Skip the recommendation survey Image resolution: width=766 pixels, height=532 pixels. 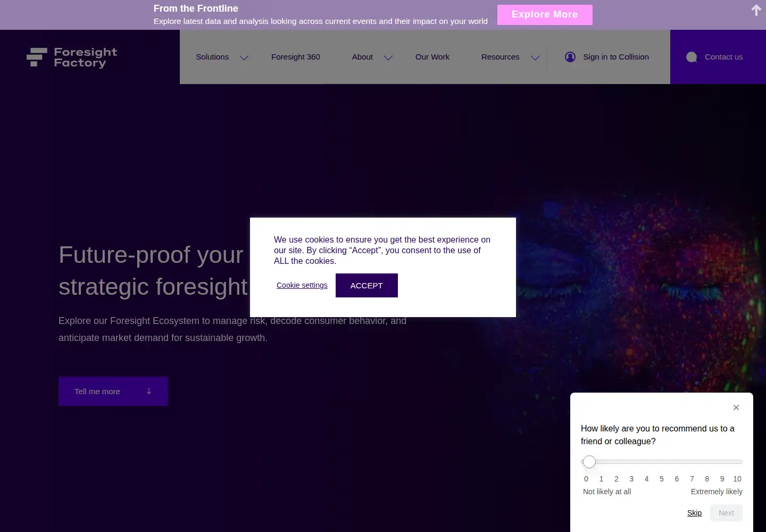click(694, 513)
